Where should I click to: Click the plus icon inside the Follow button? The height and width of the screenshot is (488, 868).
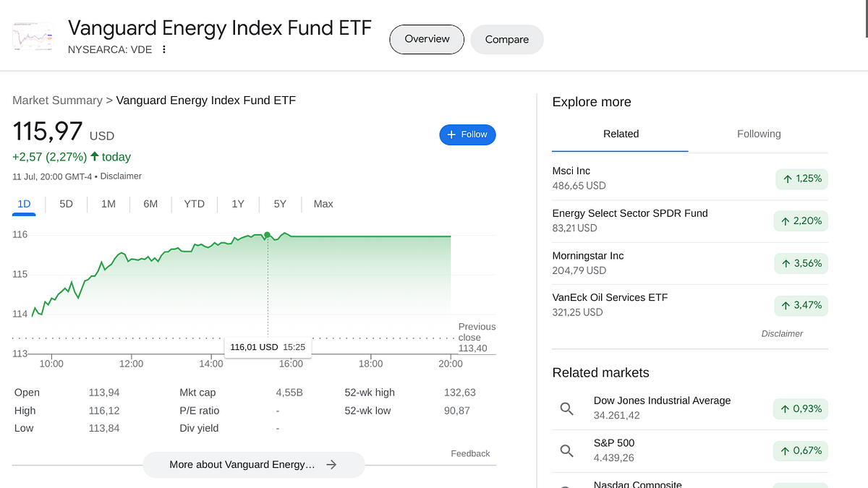452,134
